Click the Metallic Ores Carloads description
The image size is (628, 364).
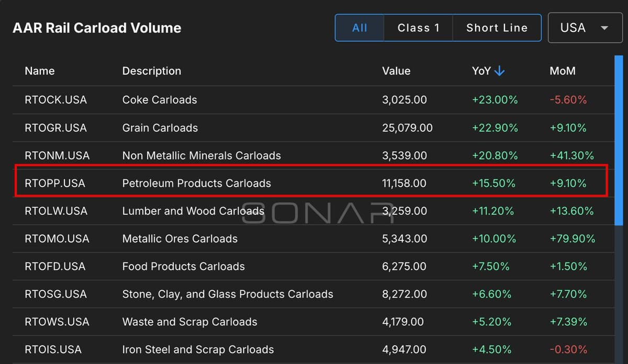180,238
